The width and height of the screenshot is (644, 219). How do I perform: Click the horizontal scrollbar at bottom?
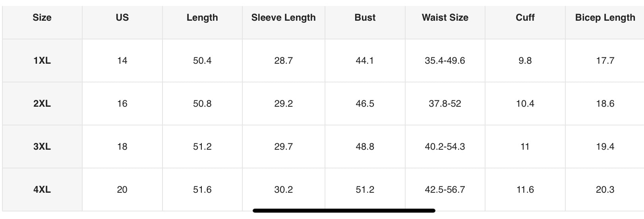click(x=344, y=211)
